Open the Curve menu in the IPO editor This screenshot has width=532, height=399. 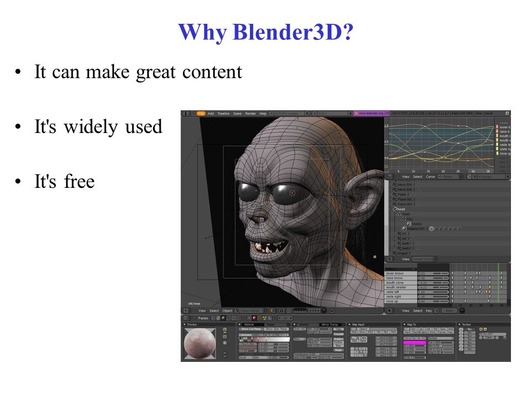(430, 176)
